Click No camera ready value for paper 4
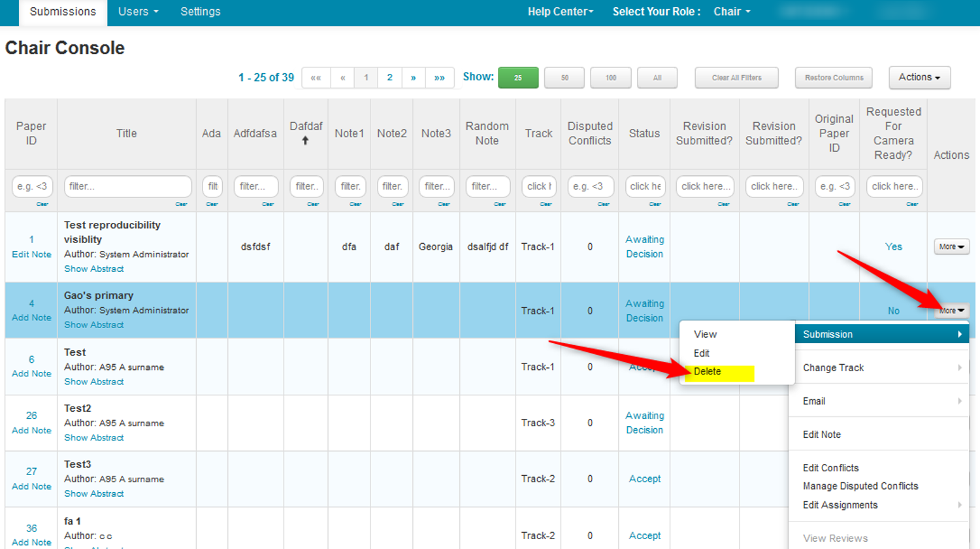The height and width of the screenshot is (549, 980). 893,311
